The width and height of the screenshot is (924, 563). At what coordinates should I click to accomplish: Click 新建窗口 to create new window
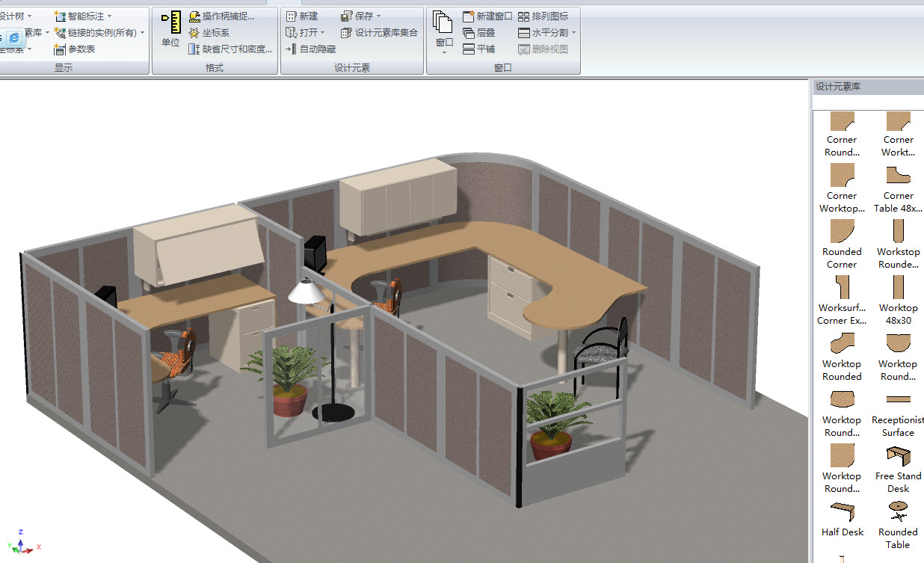coord(487,16)
